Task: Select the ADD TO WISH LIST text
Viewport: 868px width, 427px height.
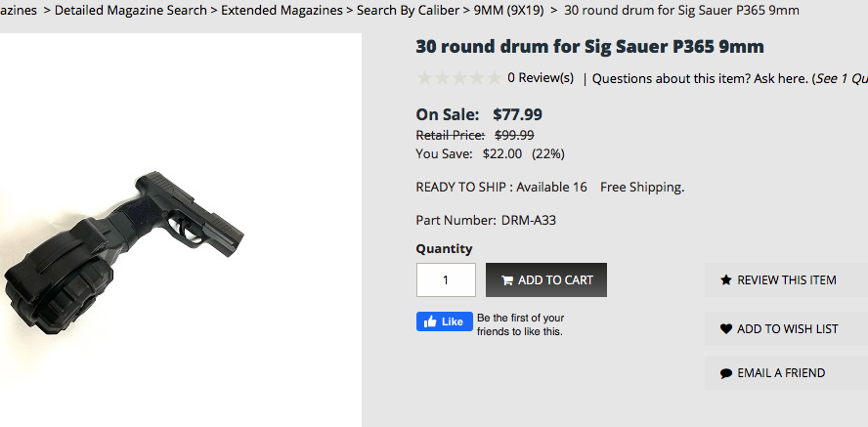Action: click(788, 329)
